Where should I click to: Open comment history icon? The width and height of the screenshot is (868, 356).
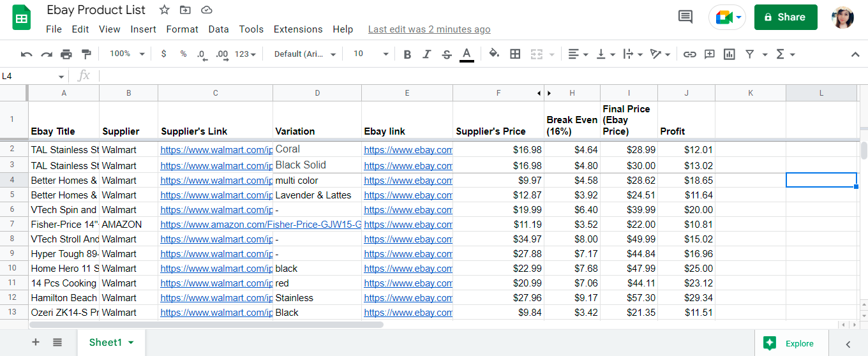click(685, 17)
